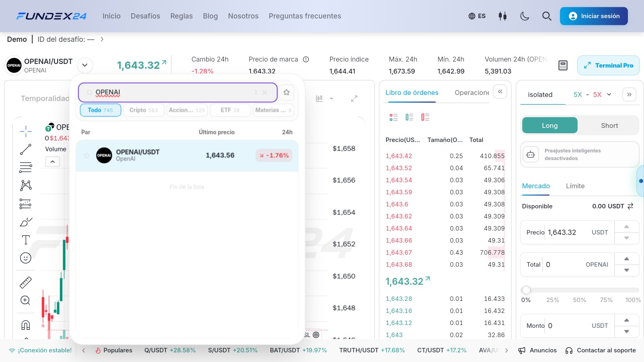This screenshot has height=362, width=644.
Task: Open Contactar al soporte
Action: [x=601, y=350]
